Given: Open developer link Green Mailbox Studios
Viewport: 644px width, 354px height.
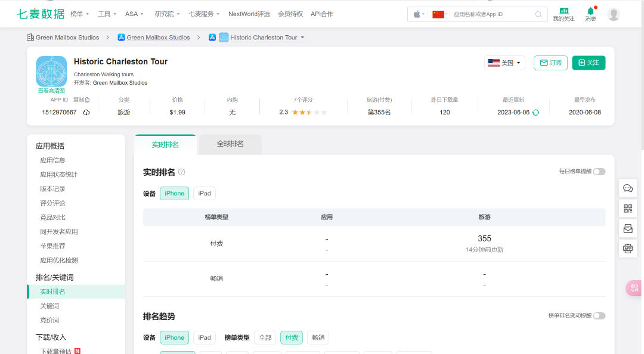Looking at the screenshot, I should [120, 83].
